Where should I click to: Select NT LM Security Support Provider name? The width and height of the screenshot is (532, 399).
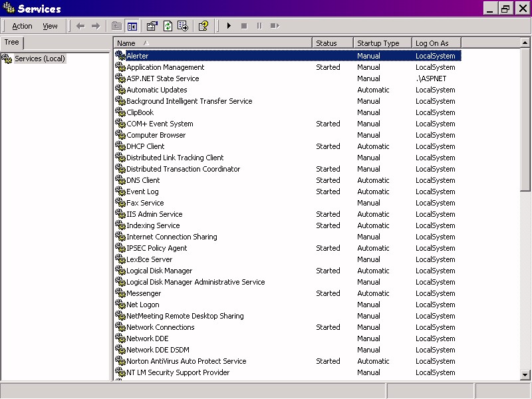(x=178, y=372)
